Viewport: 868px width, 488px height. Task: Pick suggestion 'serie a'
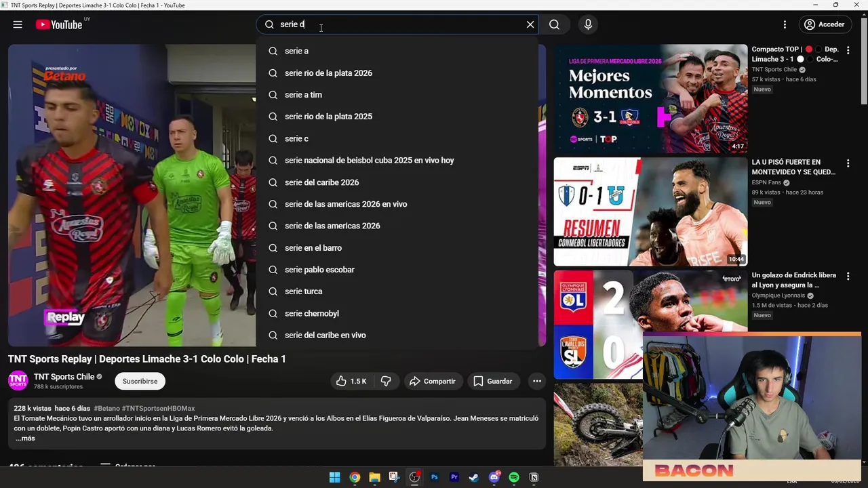point(397,51)
